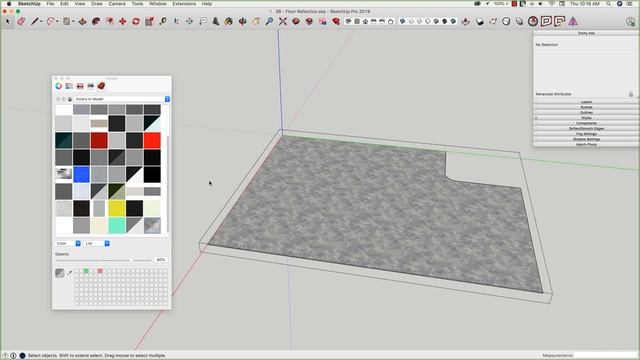Open the Draw menu
This screenshot has width=640, height=360.
(97, 4)
